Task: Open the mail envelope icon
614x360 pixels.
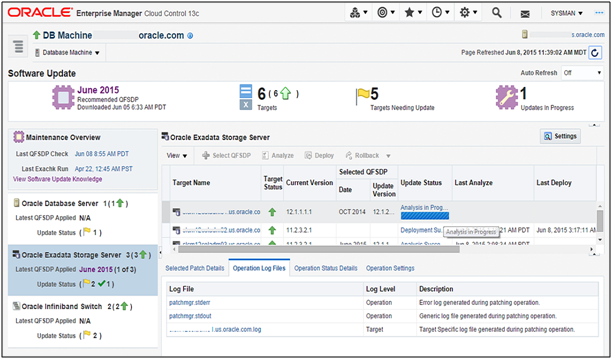Action: coord(525,14)
